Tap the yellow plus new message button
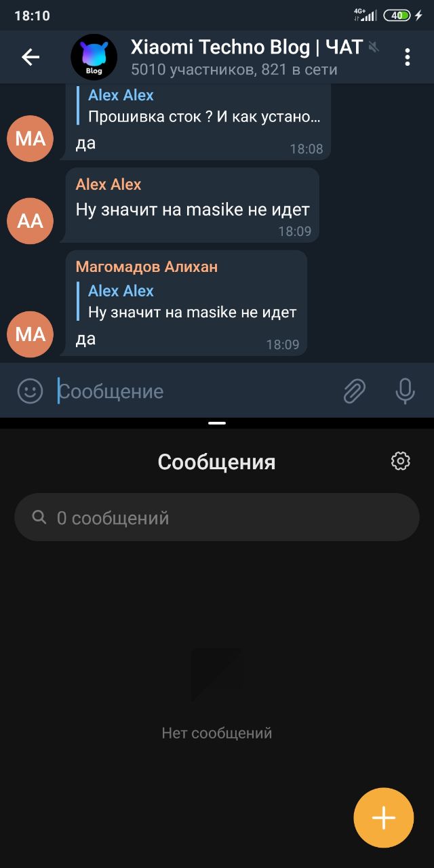The image size is (434, 868). tap(384, 818)
